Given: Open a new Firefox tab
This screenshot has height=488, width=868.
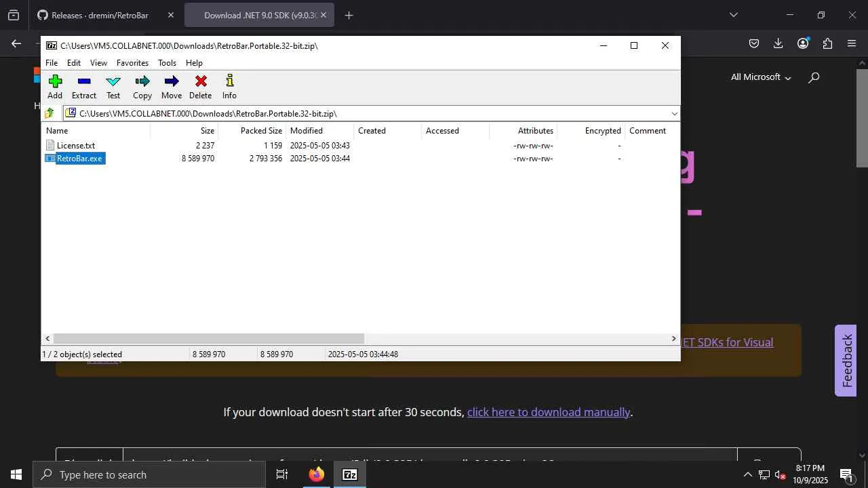Looking at the screenshot, I should [349, 15].
